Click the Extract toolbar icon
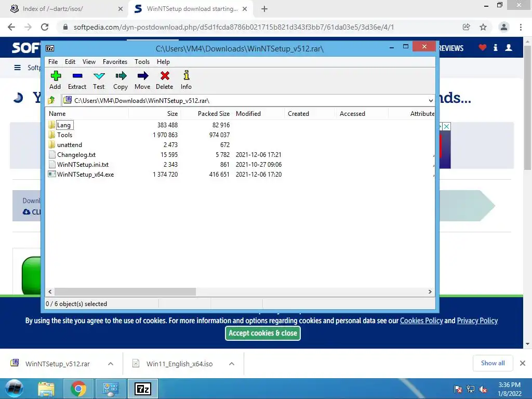The height and width of the screenshot is (399, 532). [x=77, y=80]
